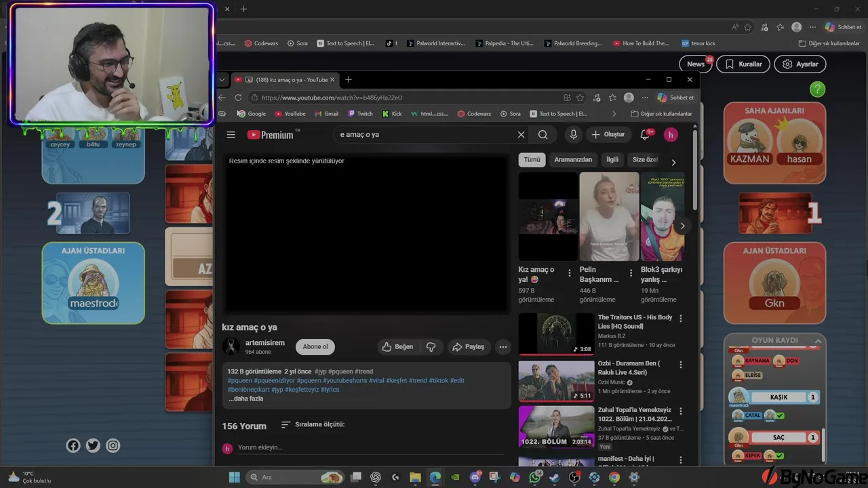Viewport: 868px width, 488px height.
Task: Select the 'Aramanızdan' filter chip
Action: point(573,160)
